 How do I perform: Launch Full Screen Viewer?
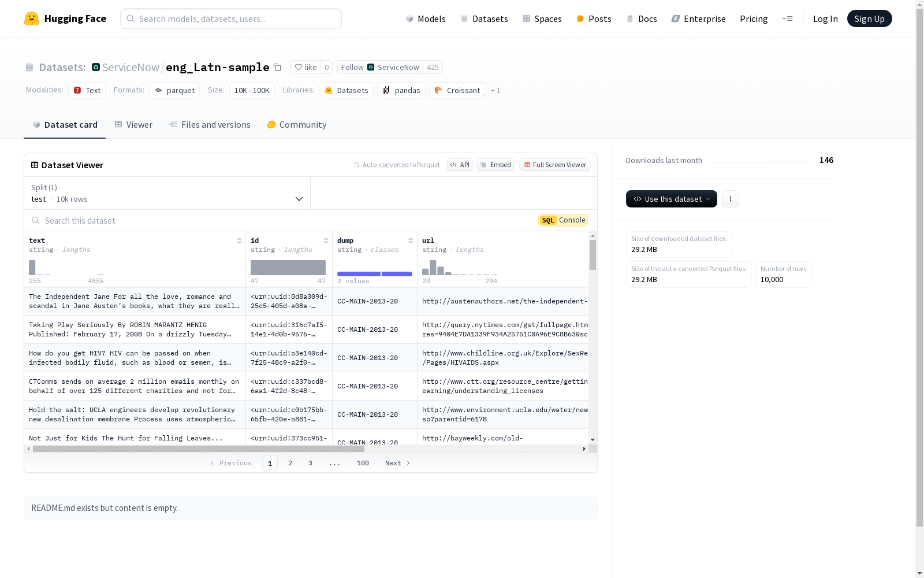[x=555, y=165]
